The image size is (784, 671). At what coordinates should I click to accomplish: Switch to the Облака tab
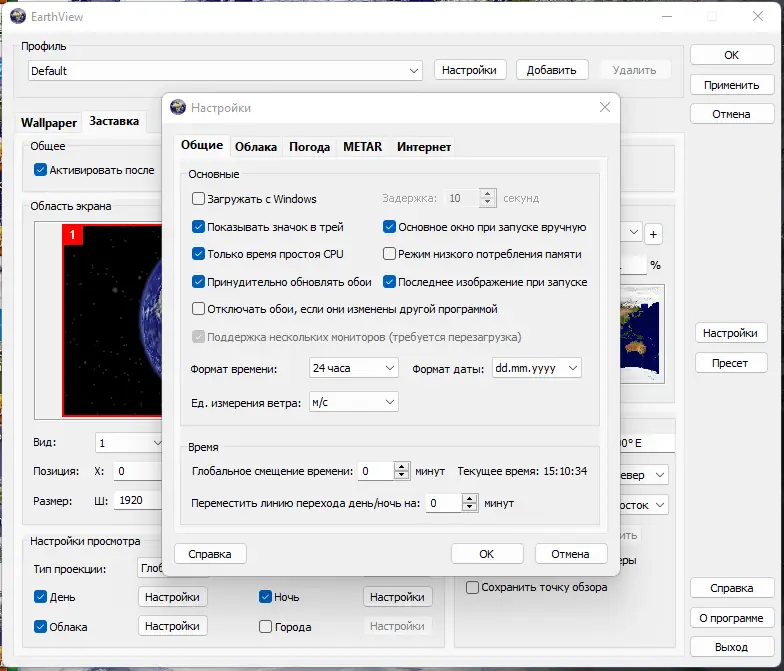256,146
